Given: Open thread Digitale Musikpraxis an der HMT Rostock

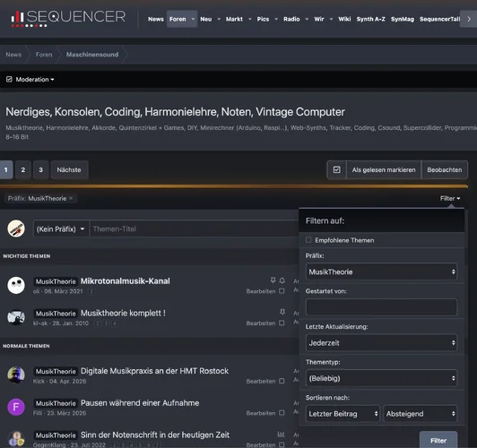Looking at the screenshot, I should click(154, 371).
